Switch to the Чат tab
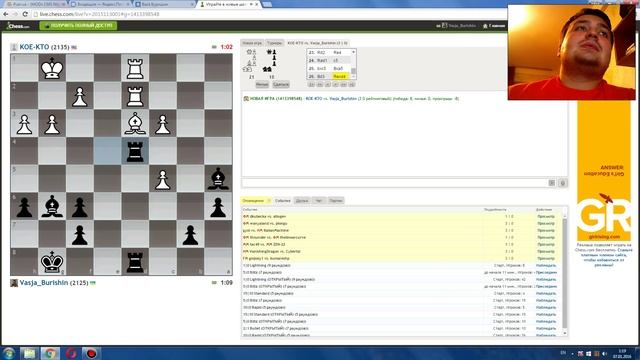 pos(319,200)
